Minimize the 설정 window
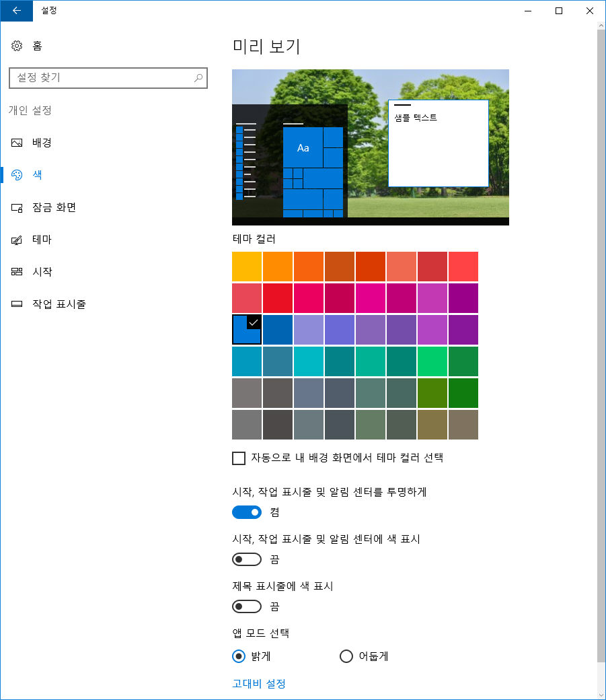 coord(528,11)
